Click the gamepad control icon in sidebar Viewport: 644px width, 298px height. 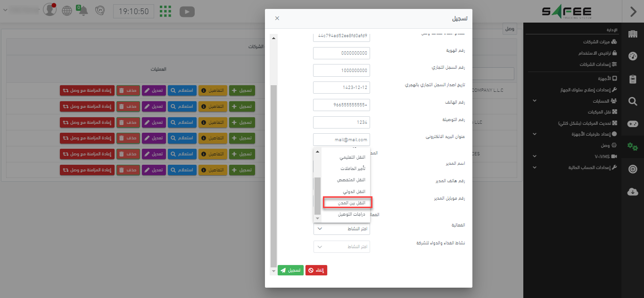click(633, 124)
